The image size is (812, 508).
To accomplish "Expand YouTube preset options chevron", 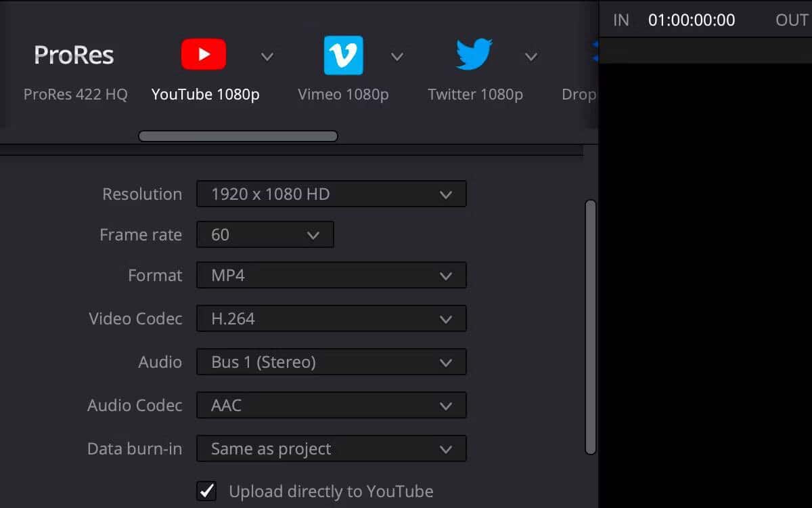I will pos(267,56).
